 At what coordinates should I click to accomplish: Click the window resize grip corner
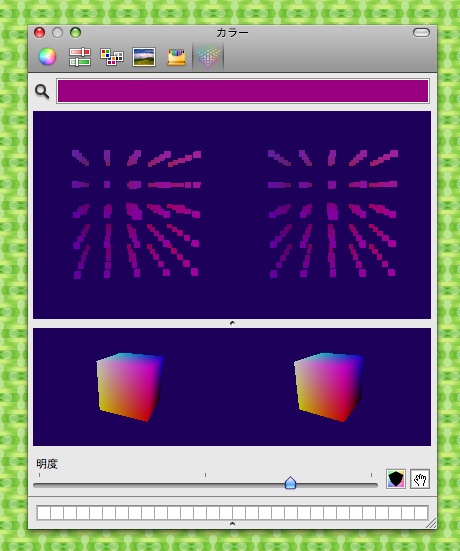click(432, 523)
